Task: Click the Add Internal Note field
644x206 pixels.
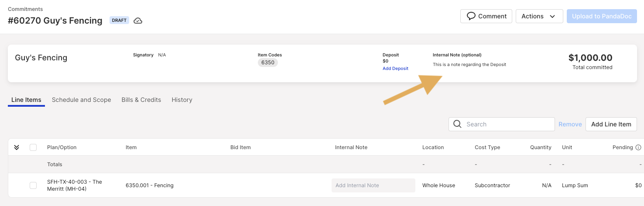Action: 373,185
